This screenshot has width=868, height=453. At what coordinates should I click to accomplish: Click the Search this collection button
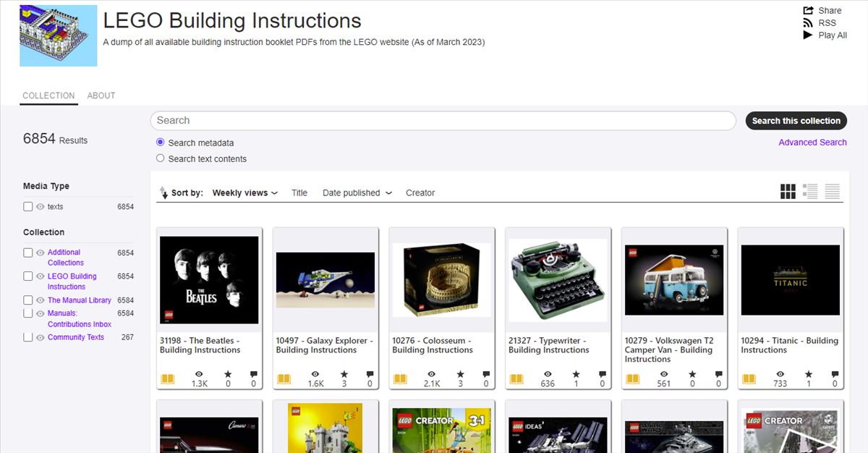pos(796,121)
